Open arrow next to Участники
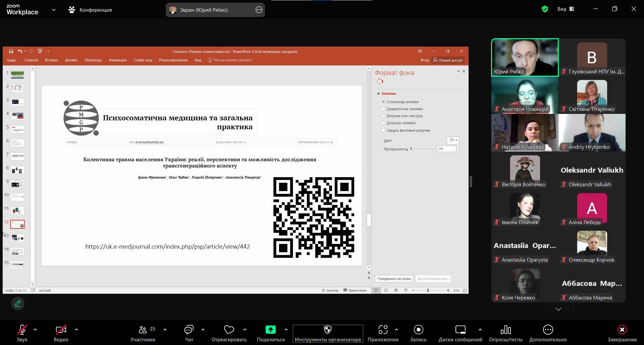Viewport: 644px width, 345px height. [165, 330]
